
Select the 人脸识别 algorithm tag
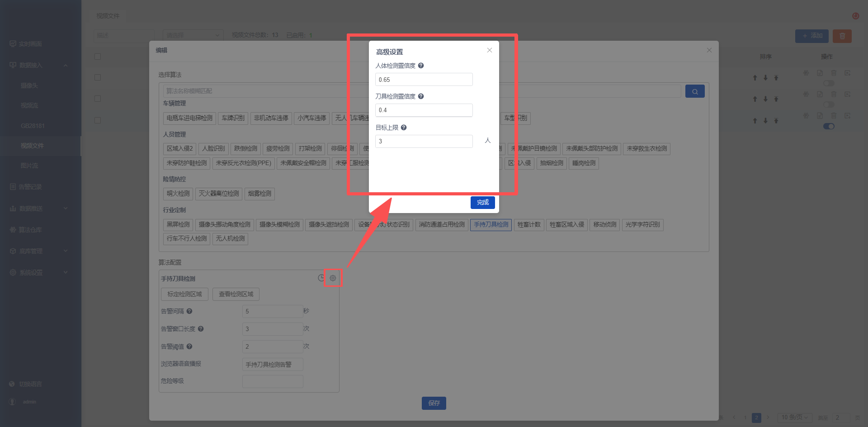[x=213, y=148]
